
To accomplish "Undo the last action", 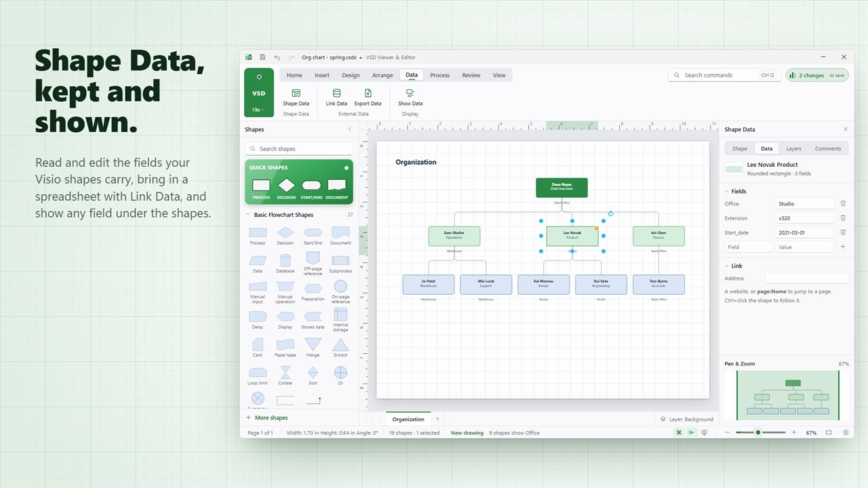I will tap(277, 58).
